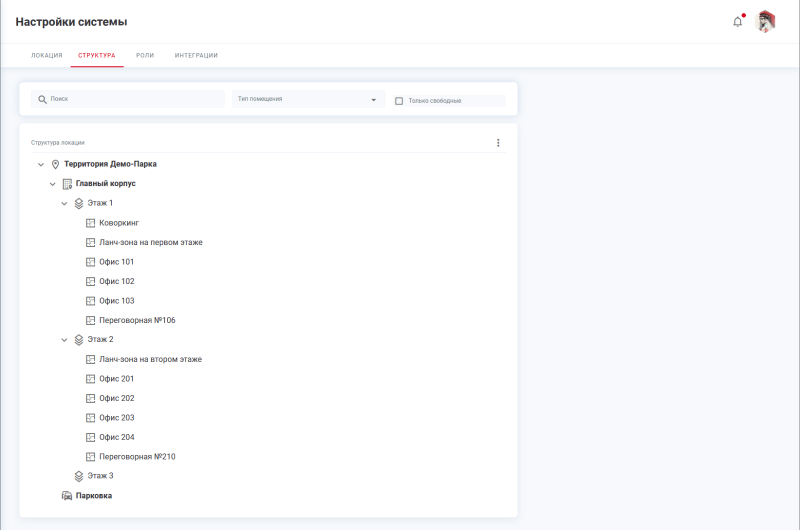The image size is (800, 530).
Task: Click the building icon next to Главный корпус
Action: (67, 184)
